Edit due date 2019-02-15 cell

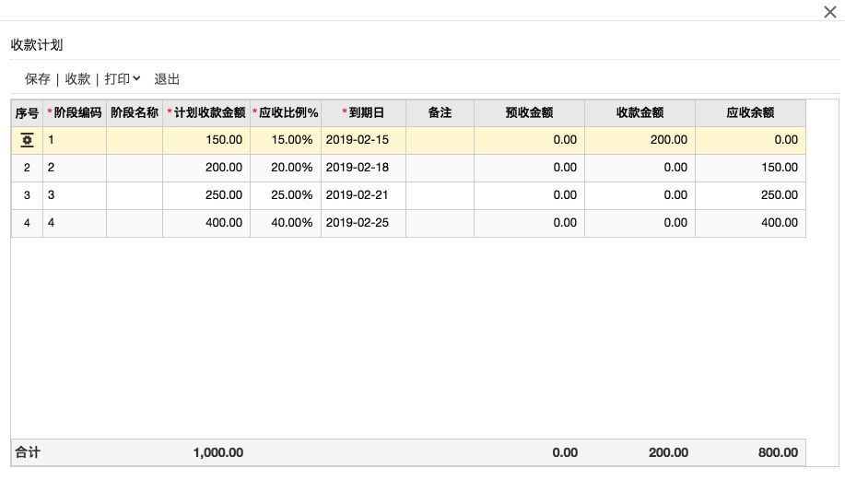(363, 140)
